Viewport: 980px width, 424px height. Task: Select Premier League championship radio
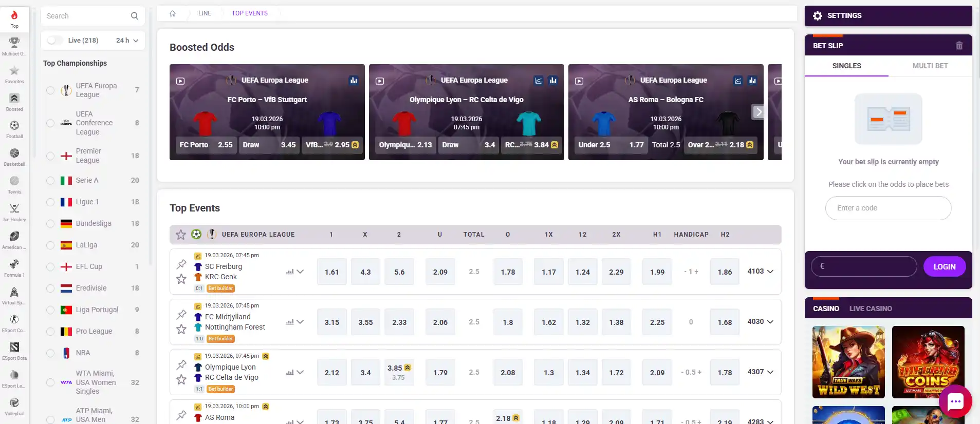coord(50,156)
